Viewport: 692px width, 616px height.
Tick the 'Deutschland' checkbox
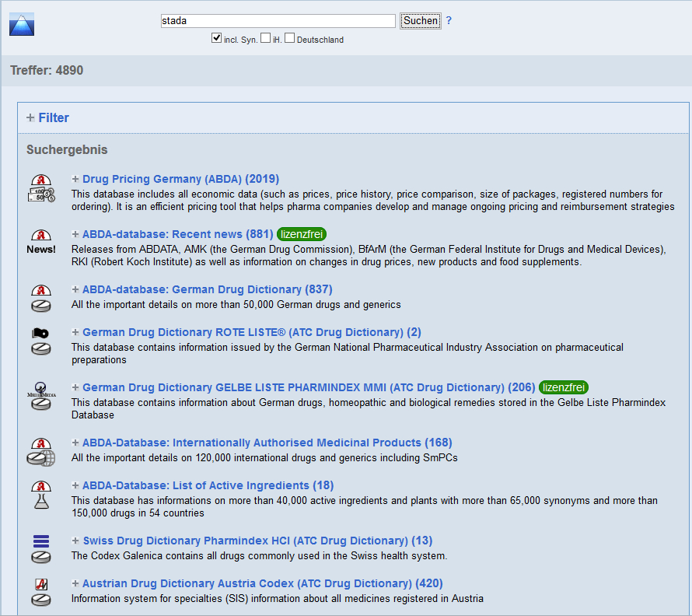click(289, 38)
